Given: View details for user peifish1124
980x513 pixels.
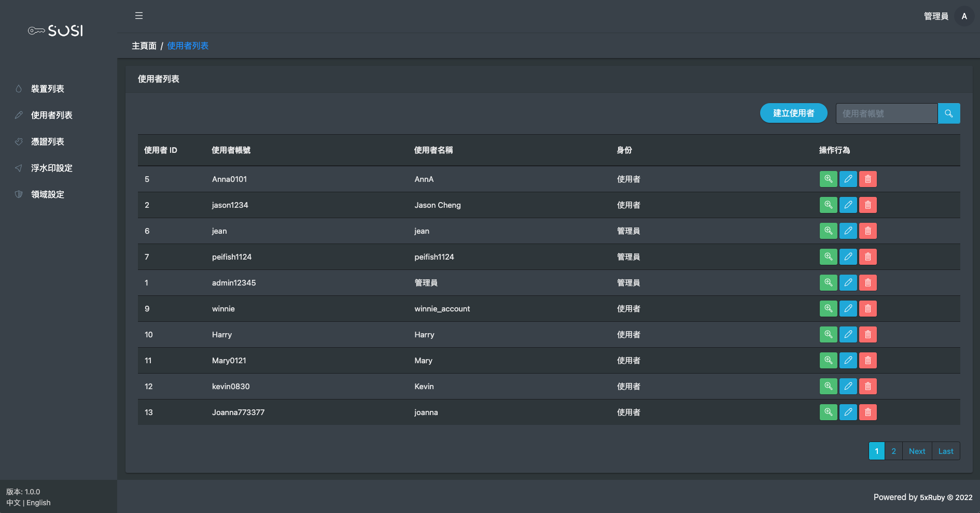Looking at the screenshot, I should point(828,257).
